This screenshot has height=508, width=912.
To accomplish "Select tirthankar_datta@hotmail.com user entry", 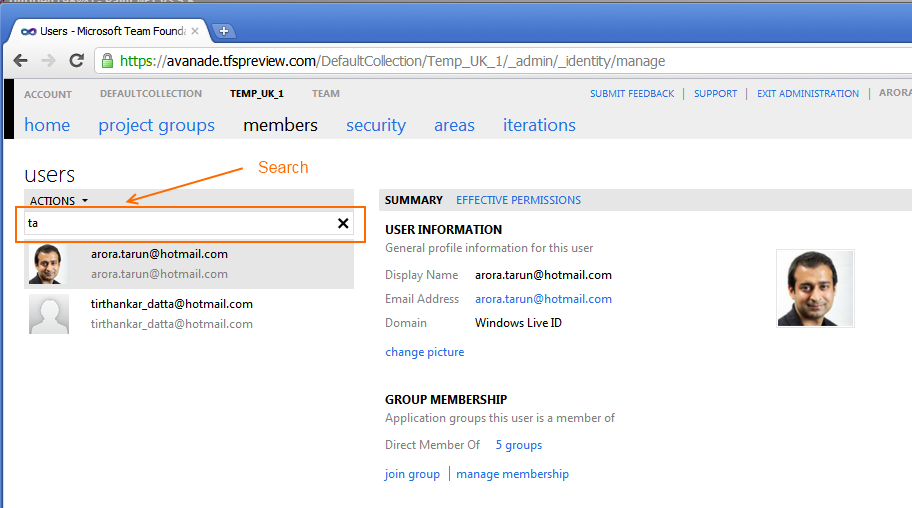I will (x=189, y=314).
